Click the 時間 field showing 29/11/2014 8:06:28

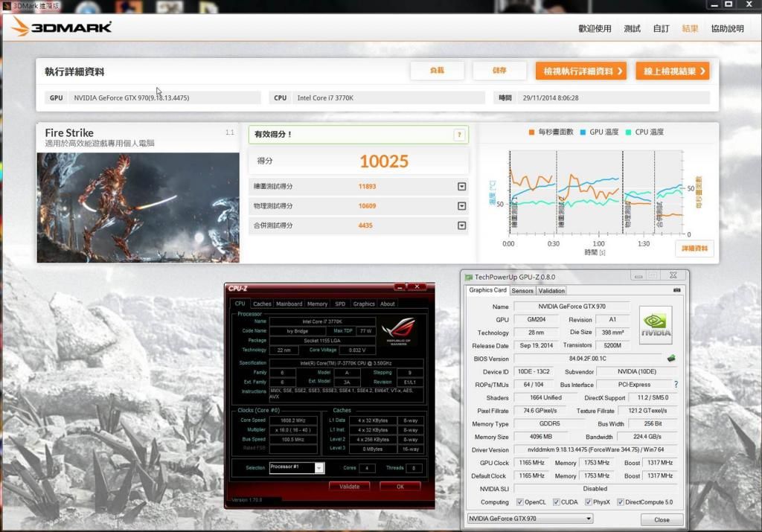click(614, 97)
